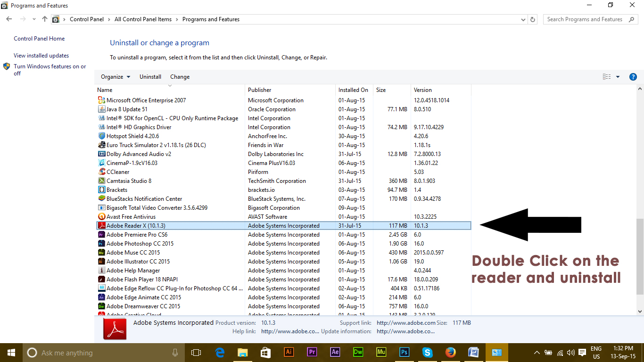Open File Explorer taskbar icon
The image size is (644, 362).
[x=242, y=352]
